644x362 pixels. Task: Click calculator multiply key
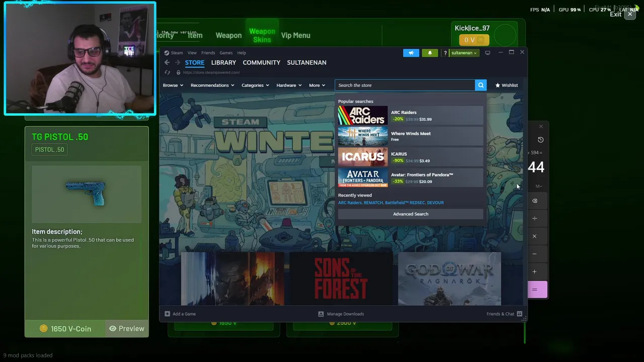[x=535, y=236]
